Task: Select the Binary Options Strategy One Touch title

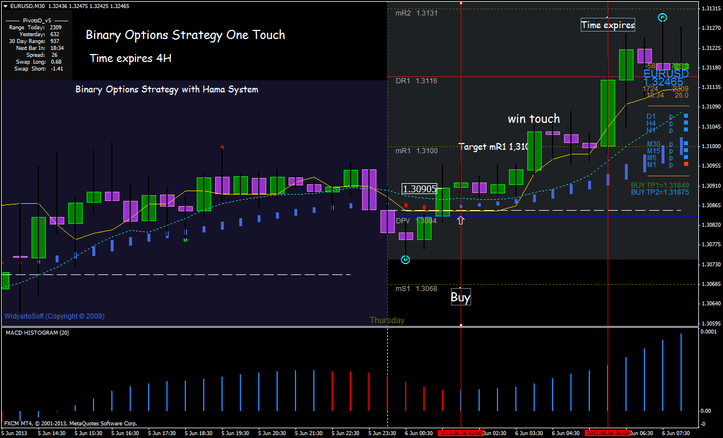Action: coord(185,35)
